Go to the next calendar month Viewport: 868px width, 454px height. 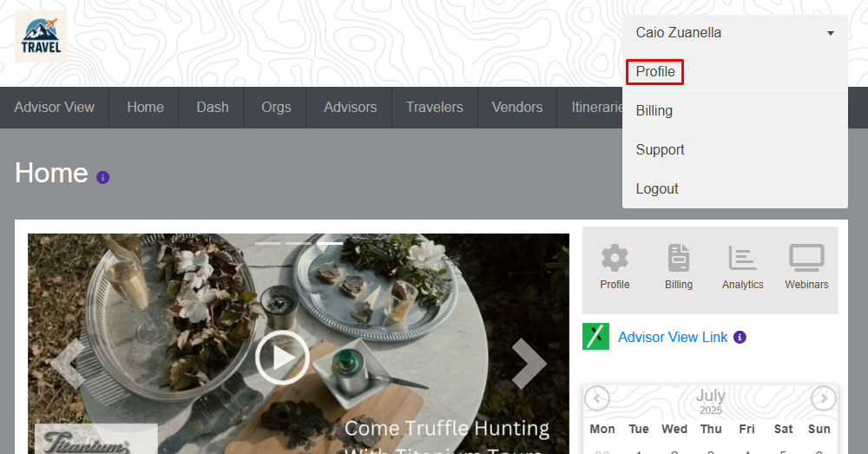point(824,398)
